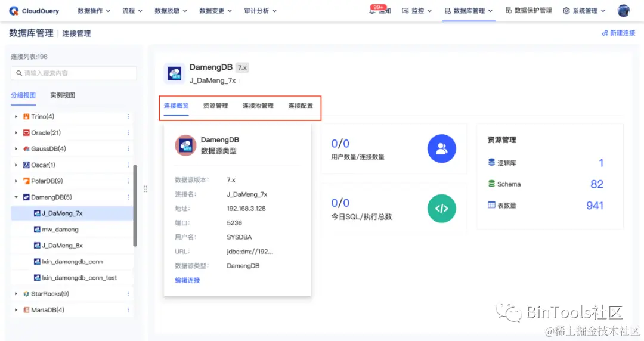Click the blue user count icon
This screenshot has height=341, width=644.
[441, 148]
